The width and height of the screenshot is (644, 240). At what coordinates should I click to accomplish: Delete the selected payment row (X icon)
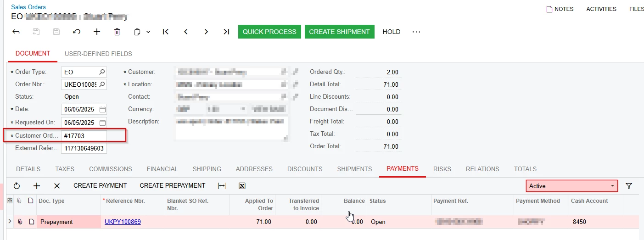[x=57, y=186]
